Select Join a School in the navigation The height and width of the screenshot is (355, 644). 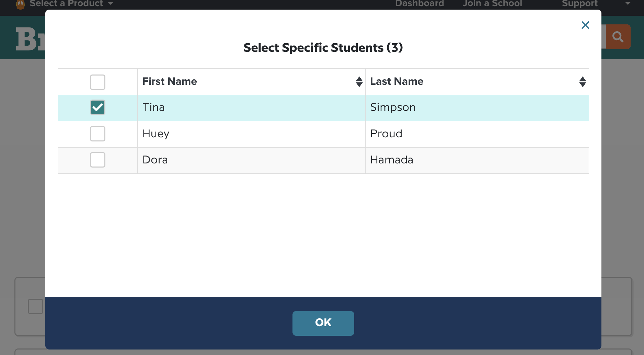tap(492, 4)
